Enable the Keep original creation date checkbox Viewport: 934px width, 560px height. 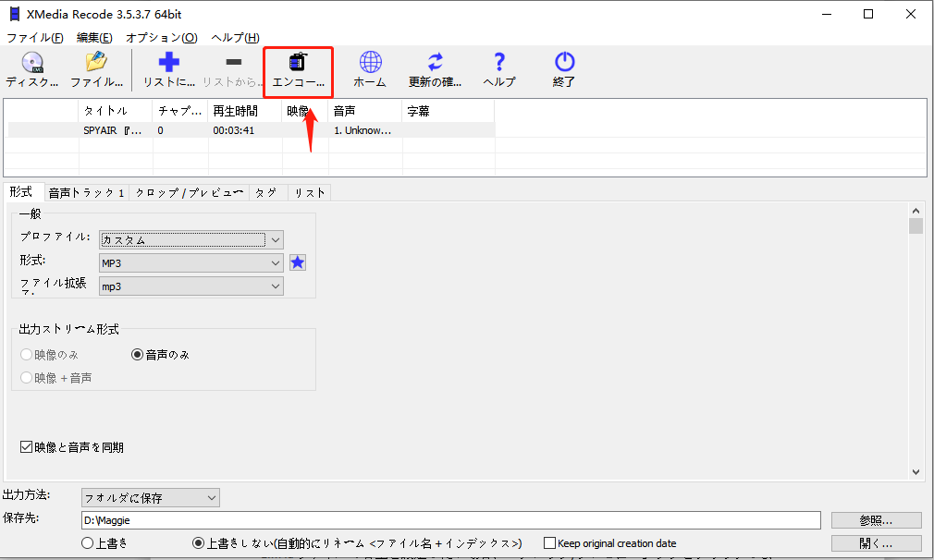click(x=548, y=543)
